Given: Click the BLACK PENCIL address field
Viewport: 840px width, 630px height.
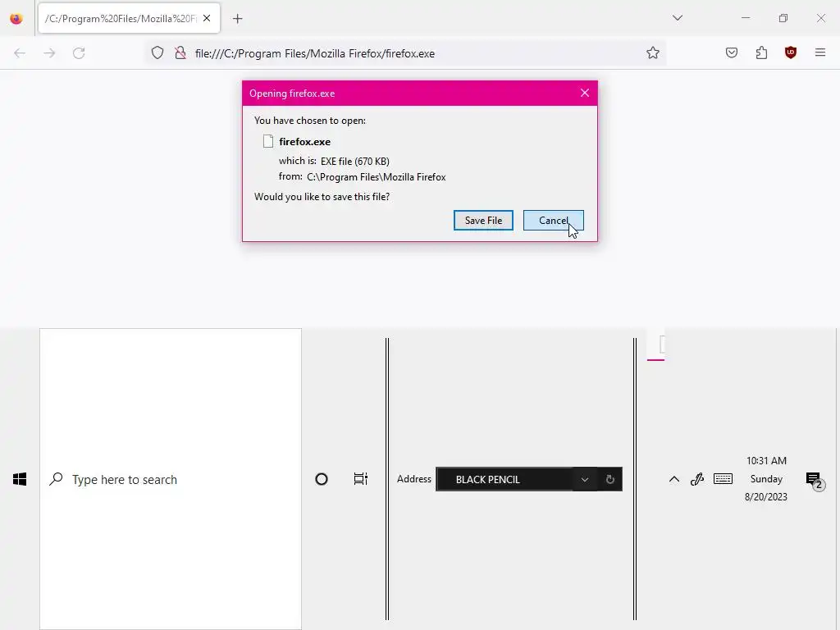Looking at the screenshot, I should tap(504, 479).
